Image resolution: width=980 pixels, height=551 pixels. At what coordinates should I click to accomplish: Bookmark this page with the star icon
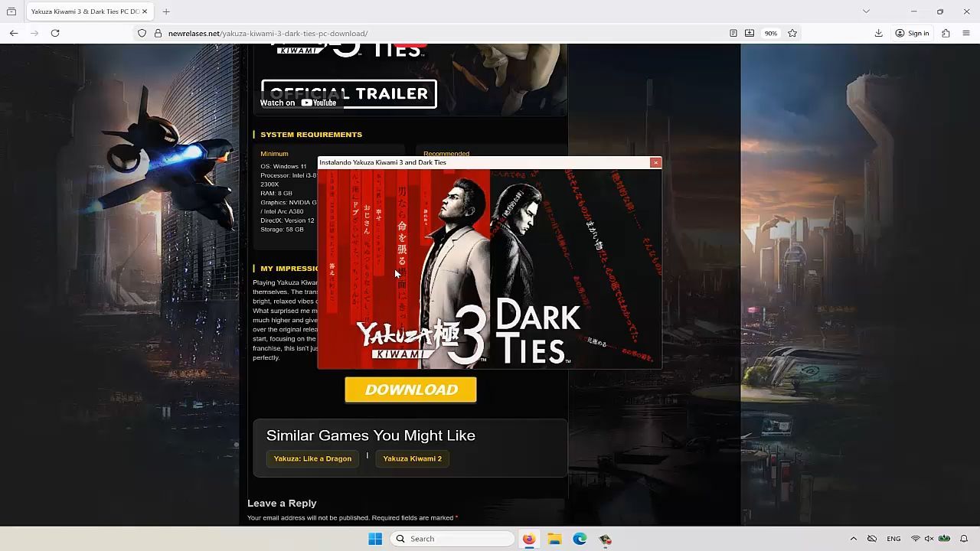(792, 33)
